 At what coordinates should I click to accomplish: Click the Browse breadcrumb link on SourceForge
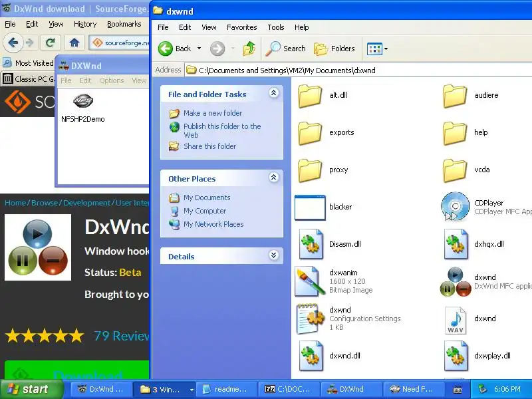pyautogui.click(x=45, y=203)
